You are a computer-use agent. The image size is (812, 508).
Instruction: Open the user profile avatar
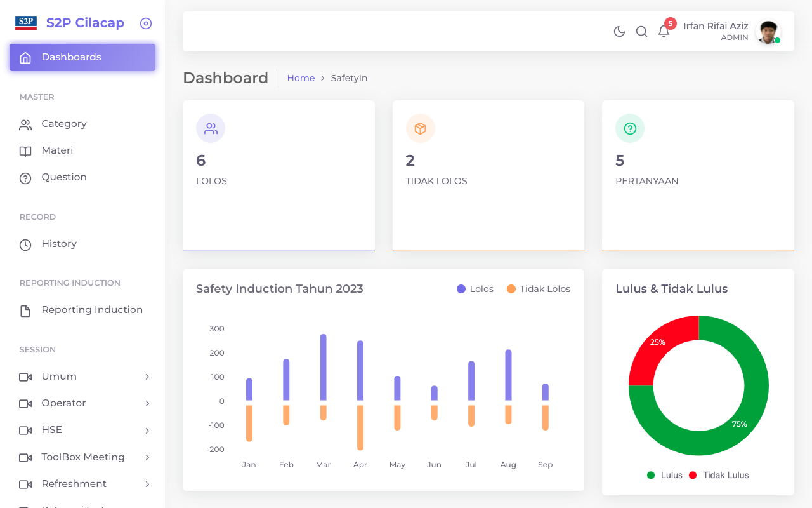(x=768, y=32)
